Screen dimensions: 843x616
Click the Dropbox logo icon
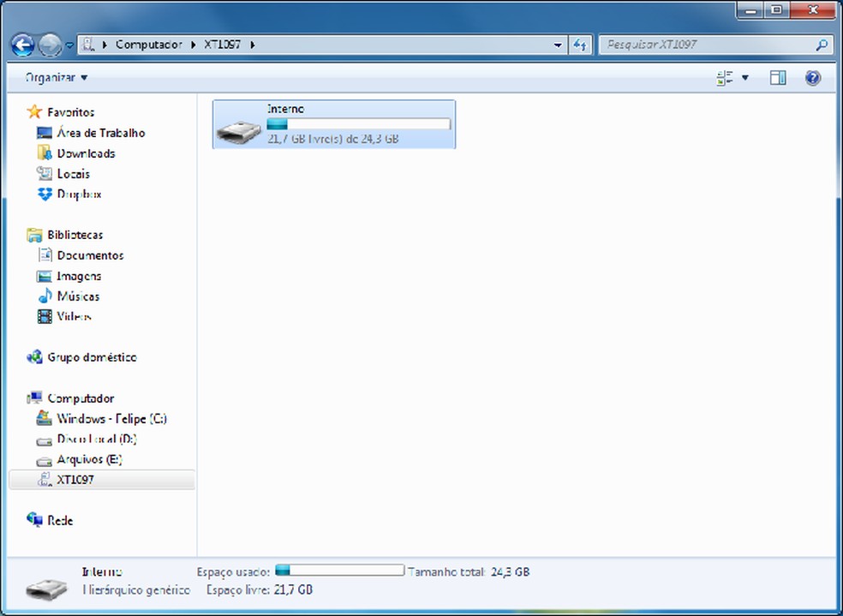45,194
